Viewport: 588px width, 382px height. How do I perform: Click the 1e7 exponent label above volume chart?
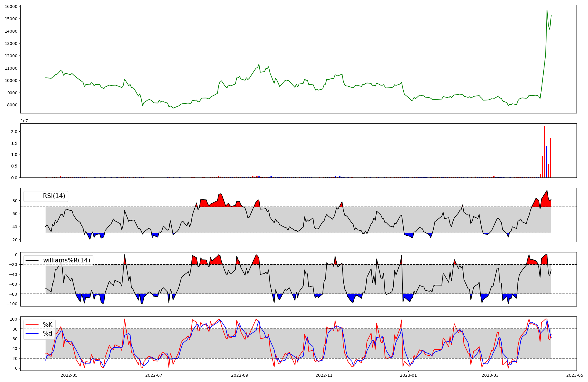point(24,121)
